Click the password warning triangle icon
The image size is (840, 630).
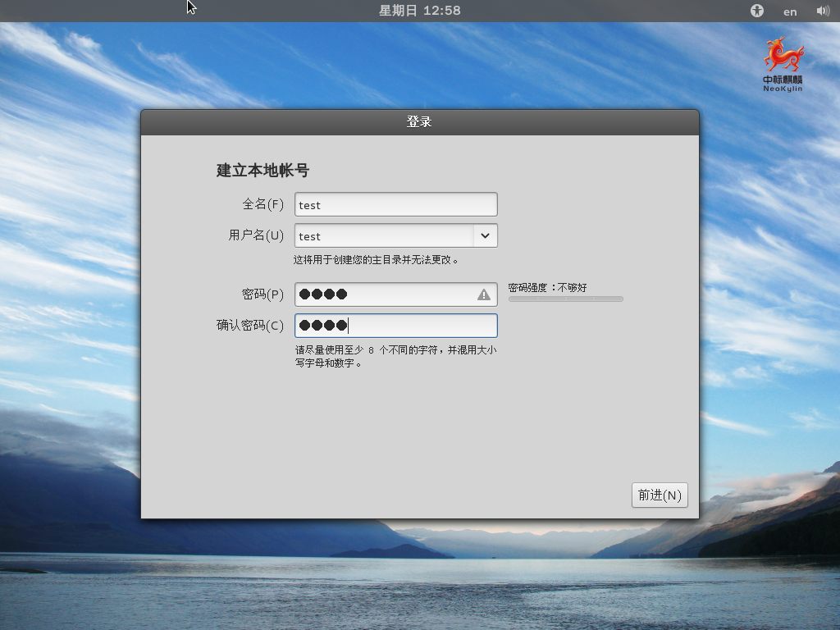pyautogui.click(x=483, y=294)
